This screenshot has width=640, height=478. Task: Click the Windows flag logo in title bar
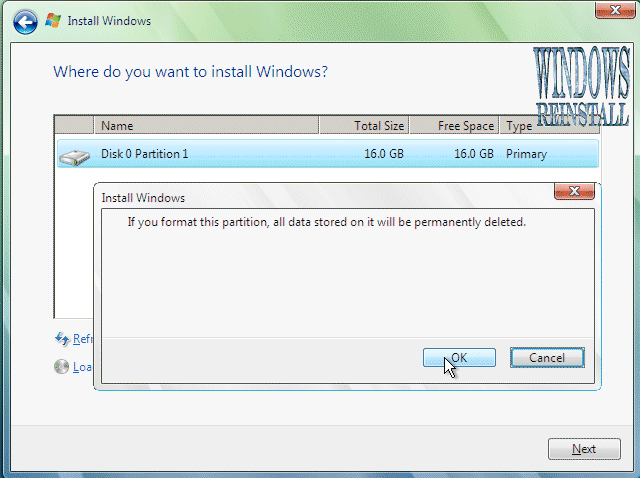pyautogui.click(x=53, y=21)
